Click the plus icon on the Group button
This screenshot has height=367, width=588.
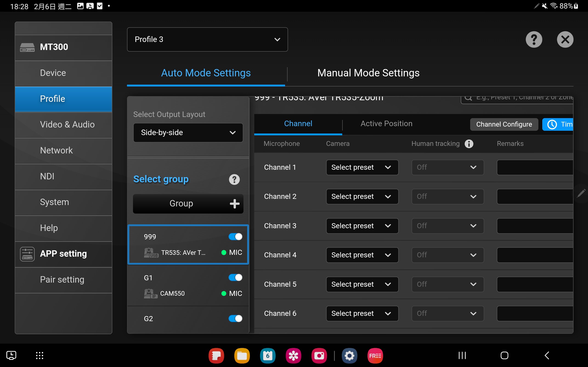tap(235, 204)
